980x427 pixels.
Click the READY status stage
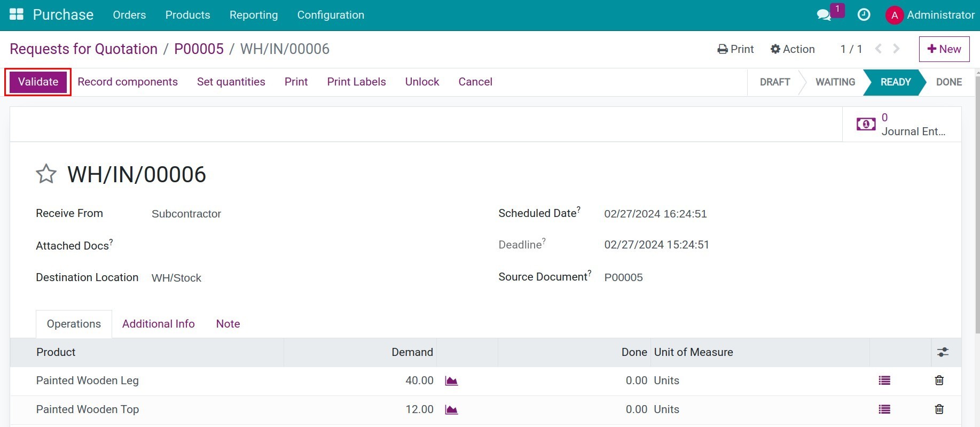pyautogui.click(x=896, y=82)
